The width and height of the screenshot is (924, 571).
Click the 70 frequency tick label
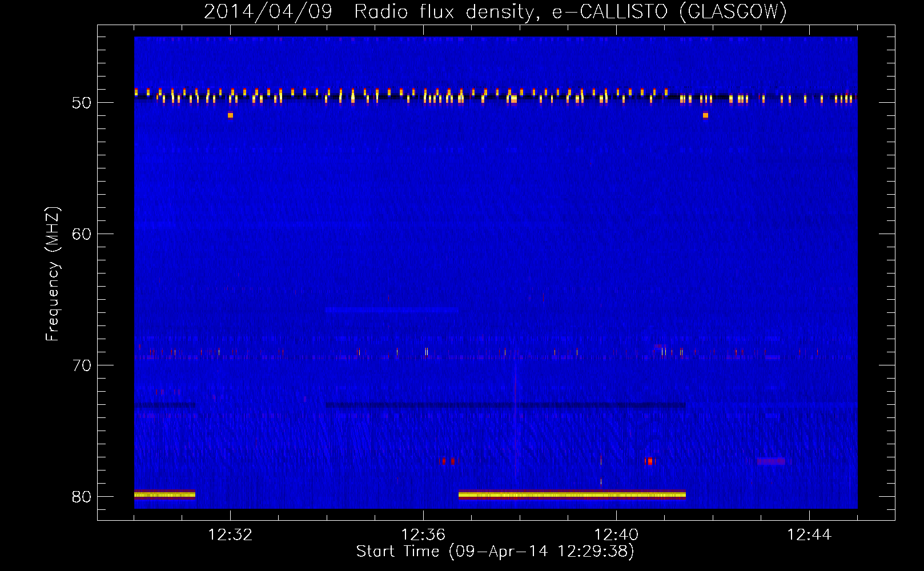(82, 365)
